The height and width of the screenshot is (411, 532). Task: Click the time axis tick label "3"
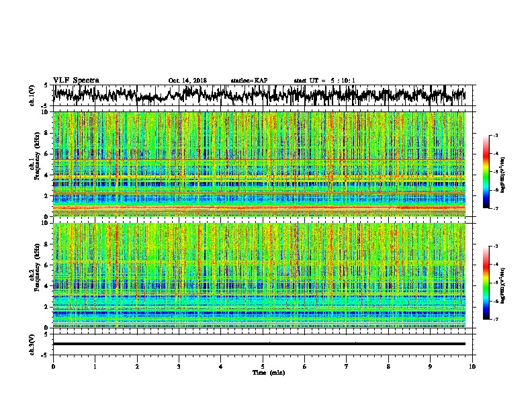(179, 367)
